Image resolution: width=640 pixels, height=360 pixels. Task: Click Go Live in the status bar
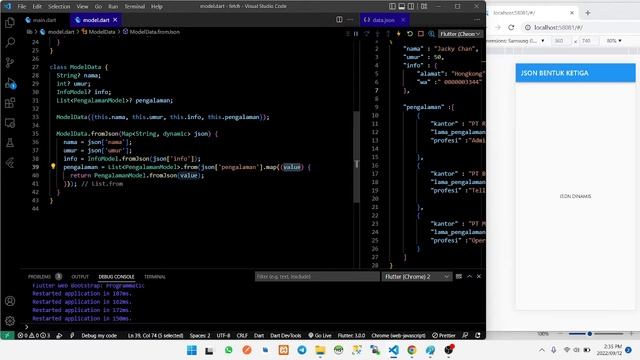pos(320,336)
